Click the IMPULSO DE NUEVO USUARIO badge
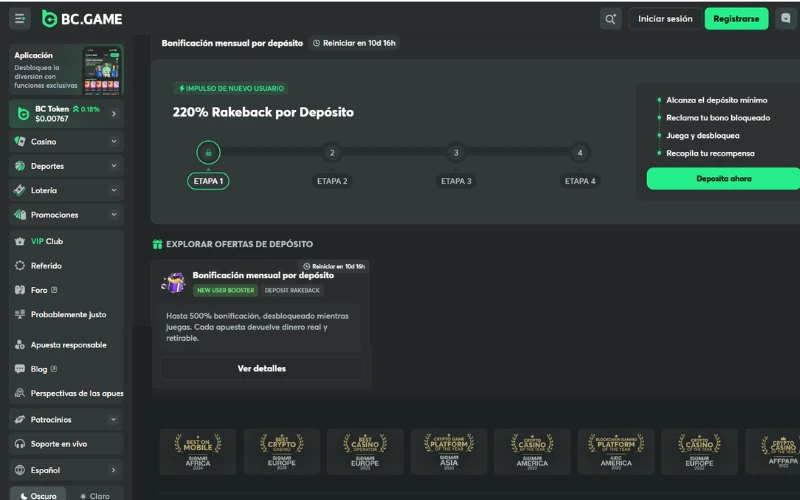 coord(231,88)
